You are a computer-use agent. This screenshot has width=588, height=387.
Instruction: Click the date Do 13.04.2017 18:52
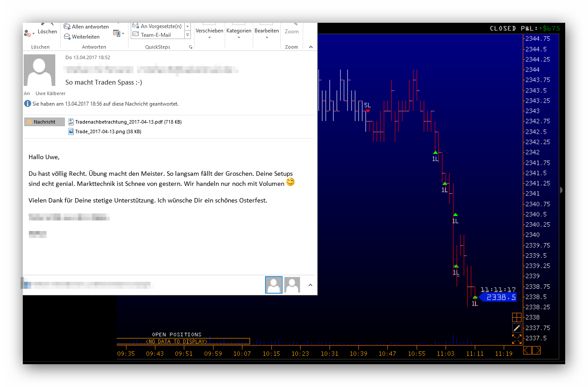(88, 57)
